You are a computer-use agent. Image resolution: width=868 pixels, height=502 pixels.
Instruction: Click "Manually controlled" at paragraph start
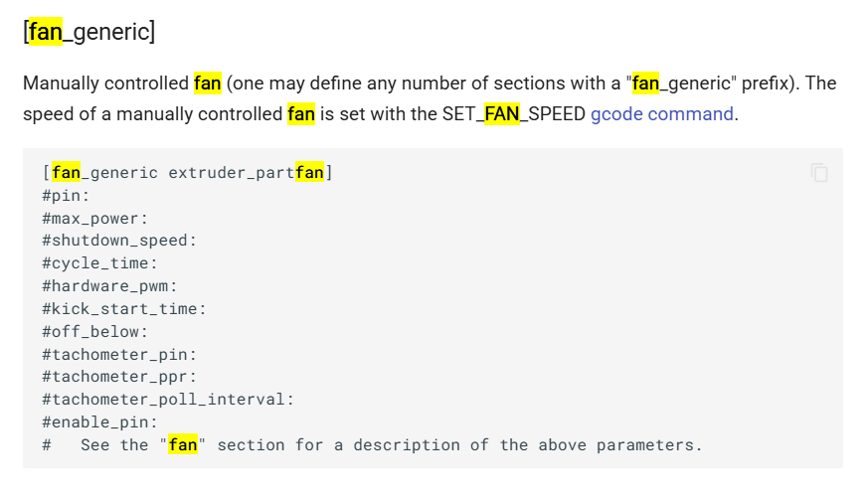coord(105,84)
